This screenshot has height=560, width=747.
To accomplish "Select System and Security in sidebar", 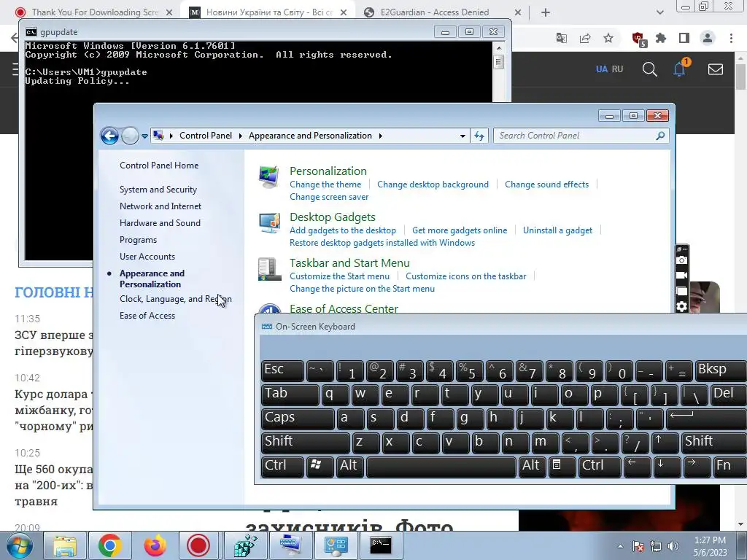I will (158, 190).
